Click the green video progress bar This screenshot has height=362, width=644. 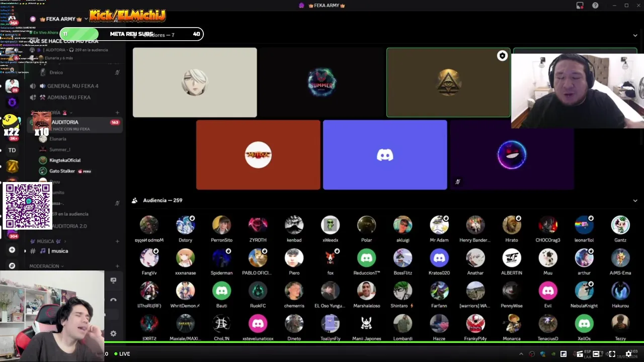[x=374, y=342]
